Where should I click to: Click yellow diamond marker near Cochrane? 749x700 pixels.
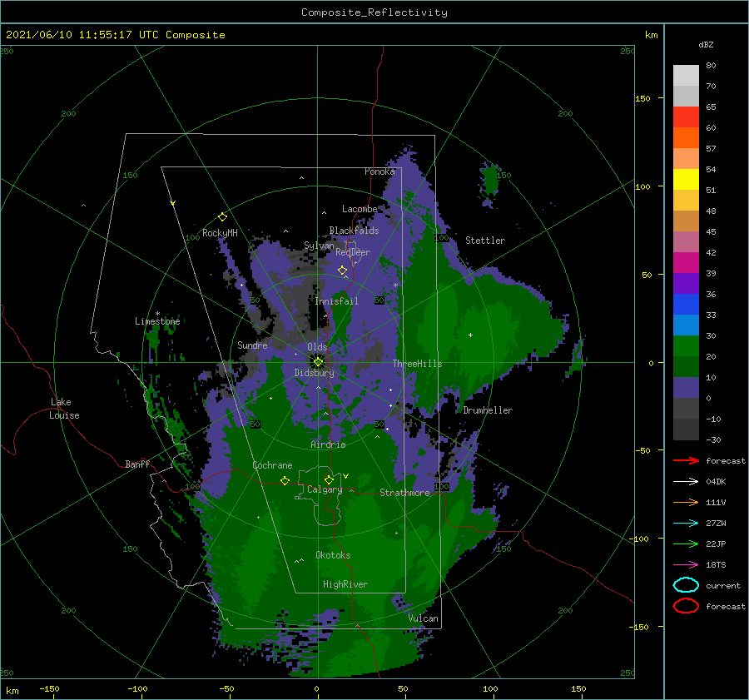tap(285, 480)
